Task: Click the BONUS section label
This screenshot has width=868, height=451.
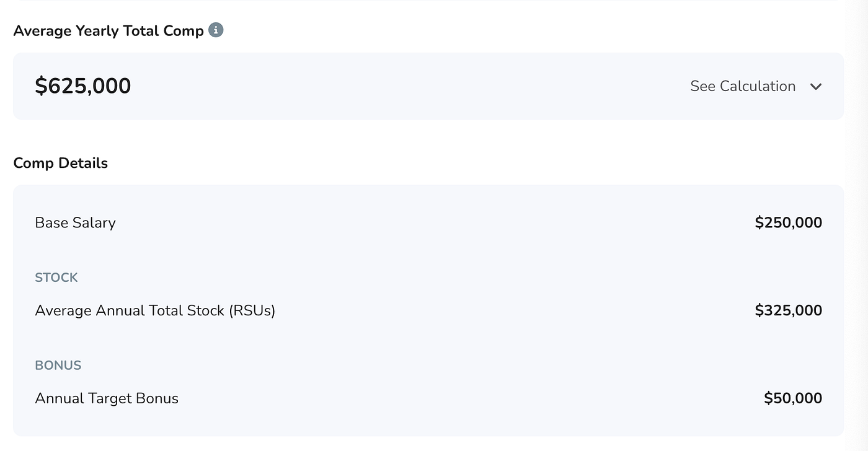Action: pos(58,366)
